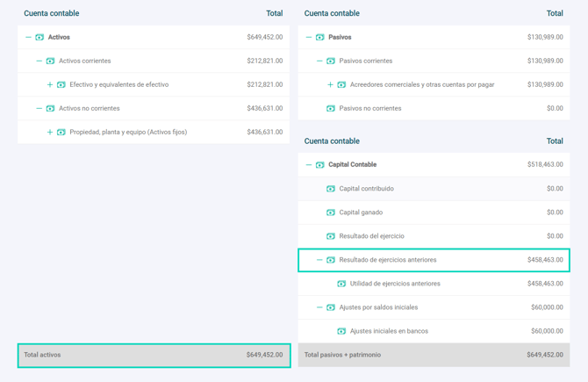The image size is (588, 382).
Task: Collapse Ajustes por saldos iniciales
Action: click(319, 307)
